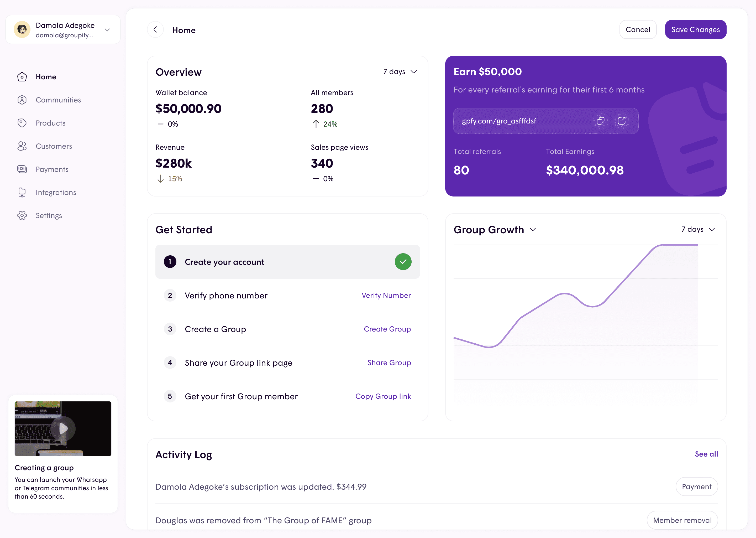This screenshot has height=538, width=756.
Task: Open Settings from the sidebar
Action: 49,216
